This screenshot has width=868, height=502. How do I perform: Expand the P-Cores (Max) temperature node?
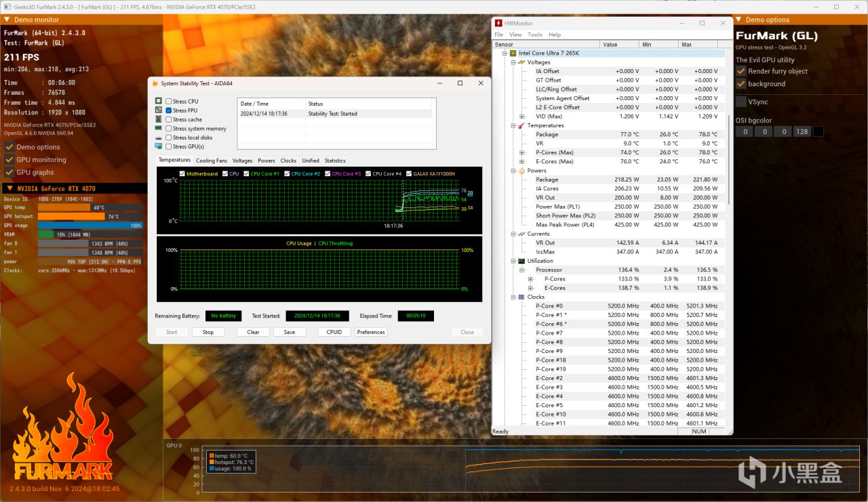(x=522, y=152)
